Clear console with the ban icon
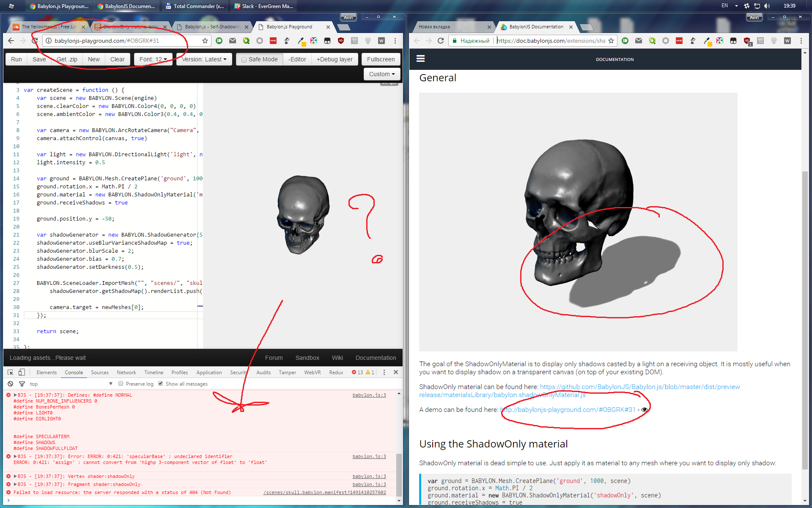Image resolution: width=812 pixels, height=508 pixels. (11, 384)
